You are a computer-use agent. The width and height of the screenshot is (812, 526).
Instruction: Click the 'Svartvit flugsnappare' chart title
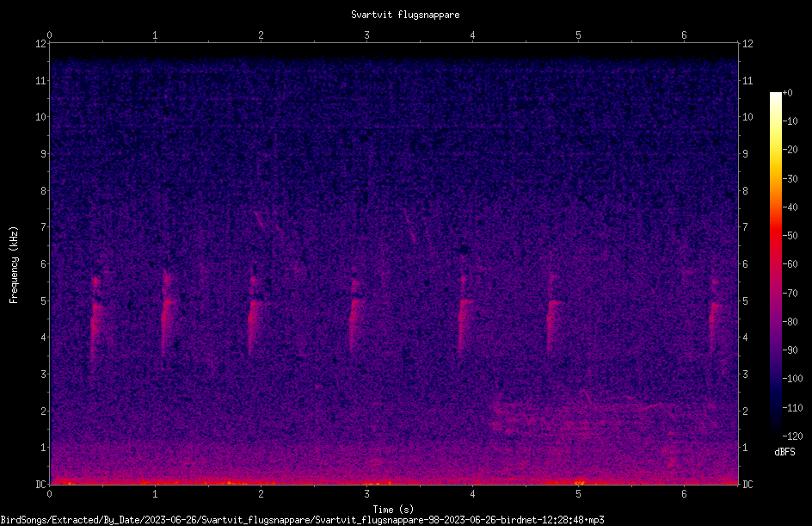[x=405, y=15]
